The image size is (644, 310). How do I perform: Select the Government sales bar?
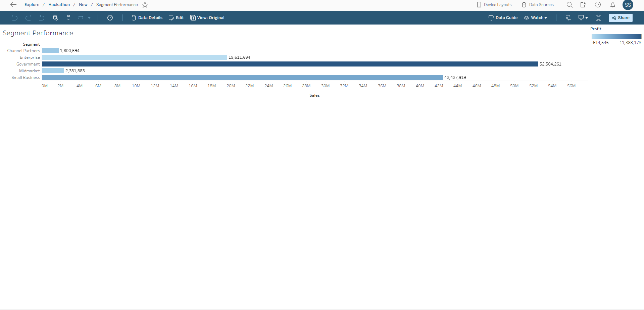pos(290,64)
